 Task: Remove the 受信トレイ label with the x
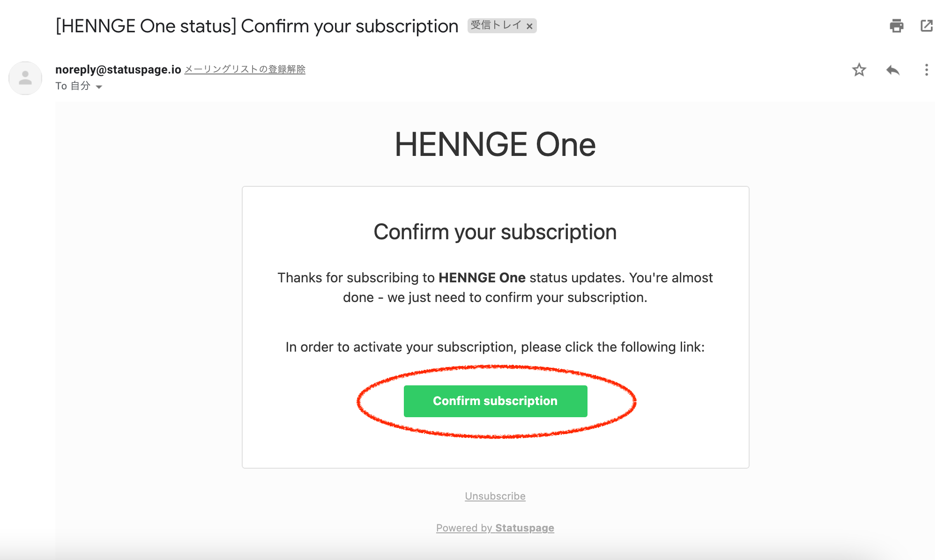click(x=529, y=26)
